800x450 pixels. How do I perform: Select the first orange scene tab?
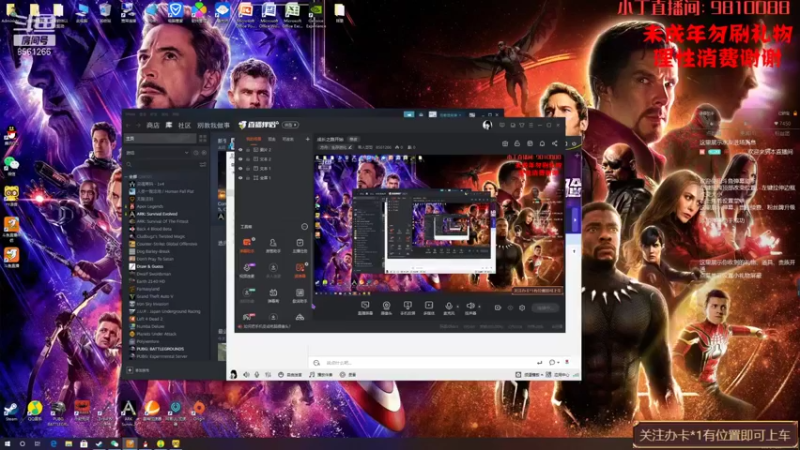tap(254, 139)
